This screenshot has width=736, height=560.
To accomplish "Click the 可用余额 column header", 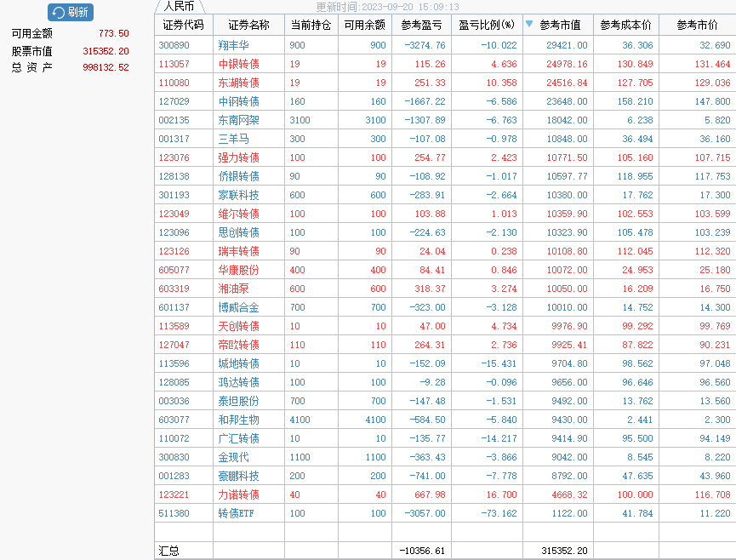I will pyautogui.click(x=364, y=26).
